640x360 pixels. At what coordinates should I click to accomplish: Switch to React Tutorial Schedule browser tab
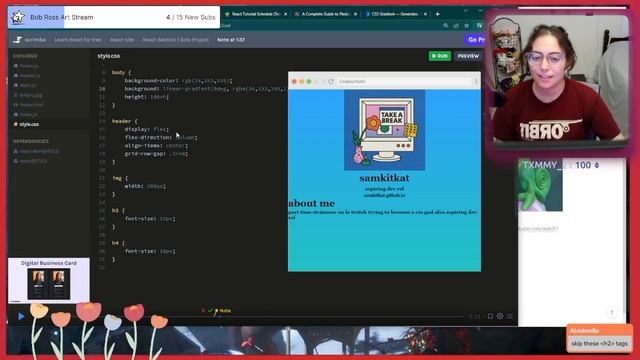[x=255, y=14]
